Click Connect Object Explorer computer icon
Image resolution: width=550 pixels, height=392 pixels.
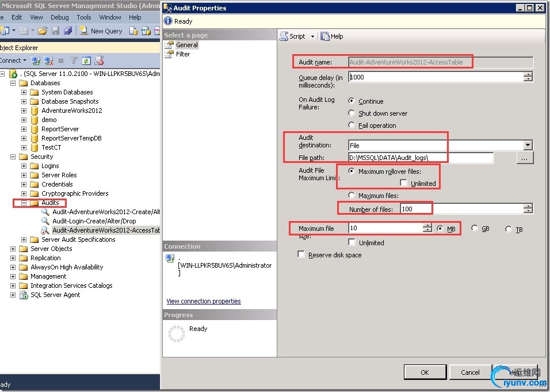(36, 60)
